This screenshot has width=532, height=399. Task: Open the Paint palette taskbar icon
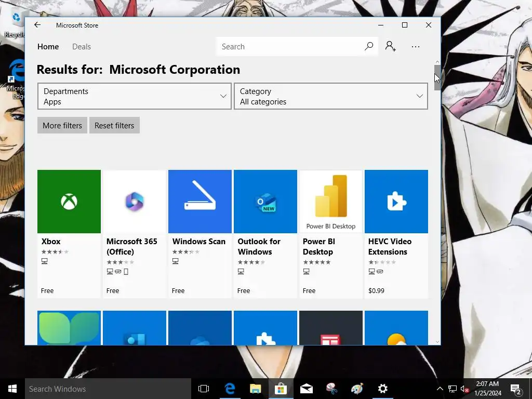click(357, 389)
